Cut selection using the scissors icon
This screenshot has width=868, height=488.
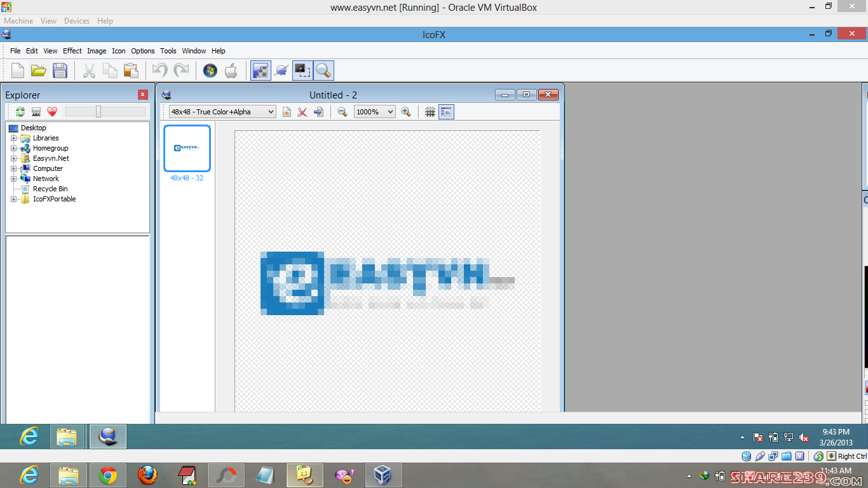[x=89, y=71]
